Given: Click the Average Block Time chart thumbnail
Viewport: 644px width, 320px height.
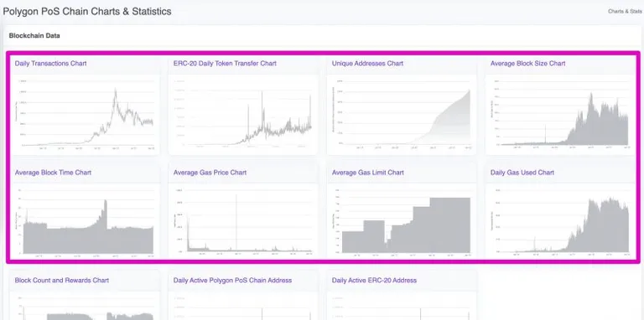Looking at the screenshot, I should click(85, 221).
